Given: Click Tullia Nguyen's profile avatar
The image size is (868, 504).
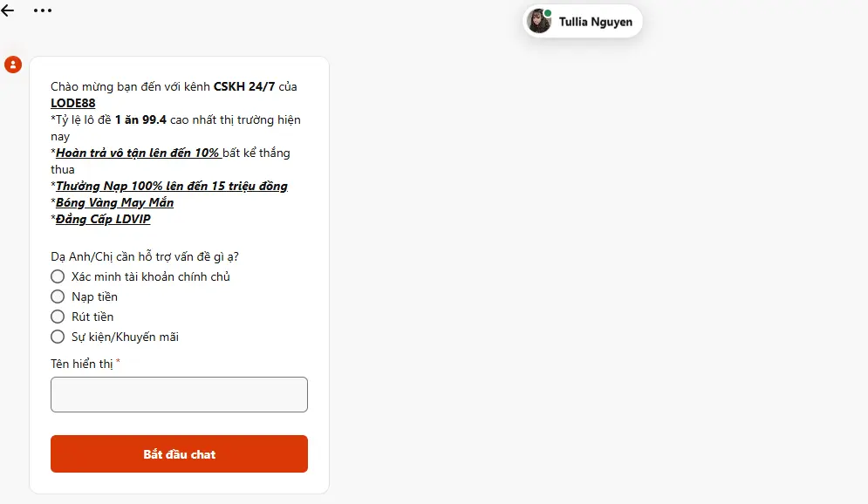Looking at the screenshot, I should coord(538,22).
